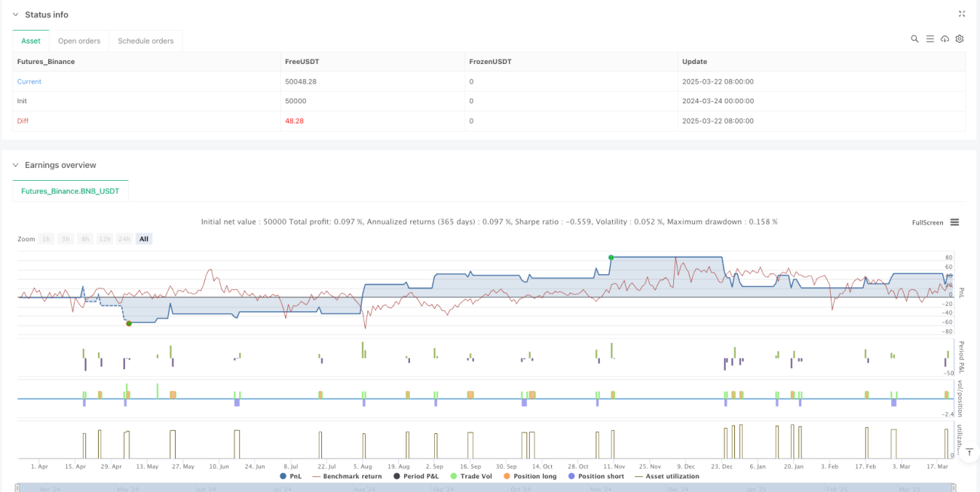Click the cloud download icon
Image resolution: width=980 pixels, height=492 pixels.
tap(945, 38)
